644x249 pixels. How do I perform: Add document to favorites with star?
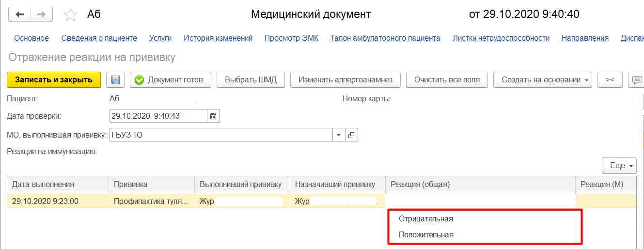[71, 15]
